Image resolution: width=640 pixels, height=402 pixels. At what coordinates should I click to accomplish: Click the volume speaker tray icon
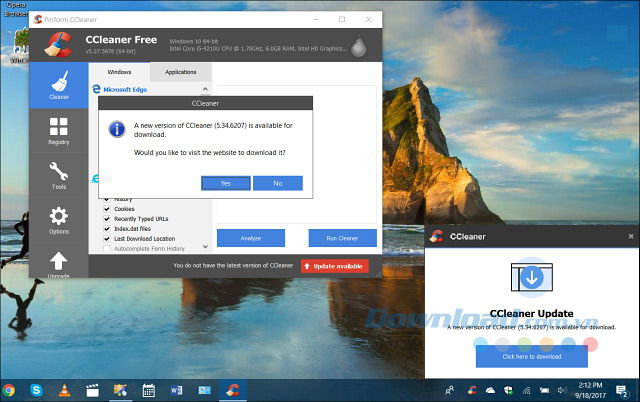pyautogui.click(x=562, y=391)
